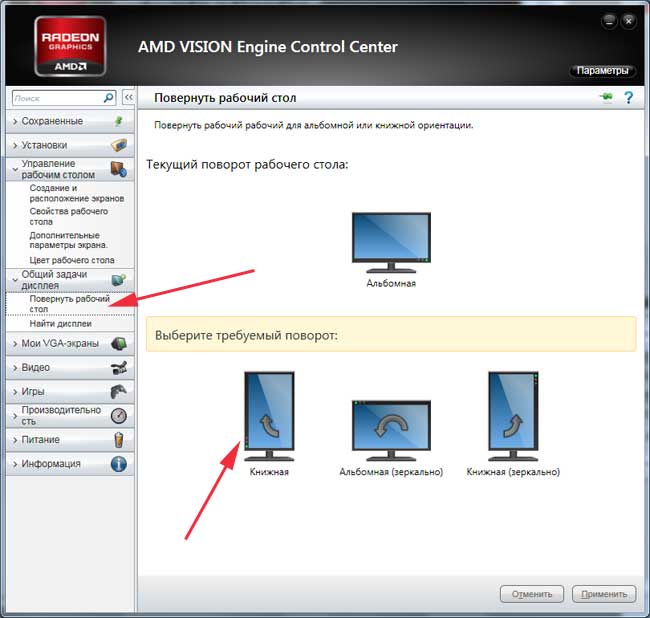Open Цвет рабочего стола item

coord(71,260)
